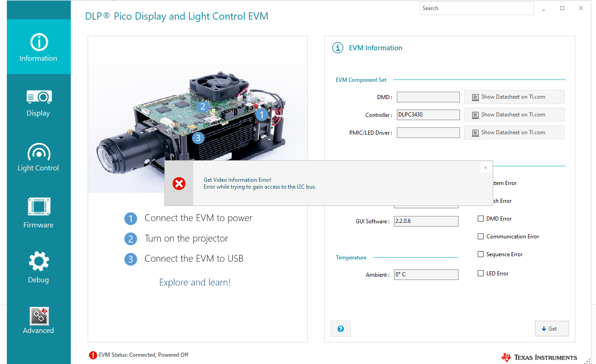The image size is (596, 364).
Task: Click the 'DLP Pico Display and Light Control EVM' title
Action: click(x=177, y=16)
